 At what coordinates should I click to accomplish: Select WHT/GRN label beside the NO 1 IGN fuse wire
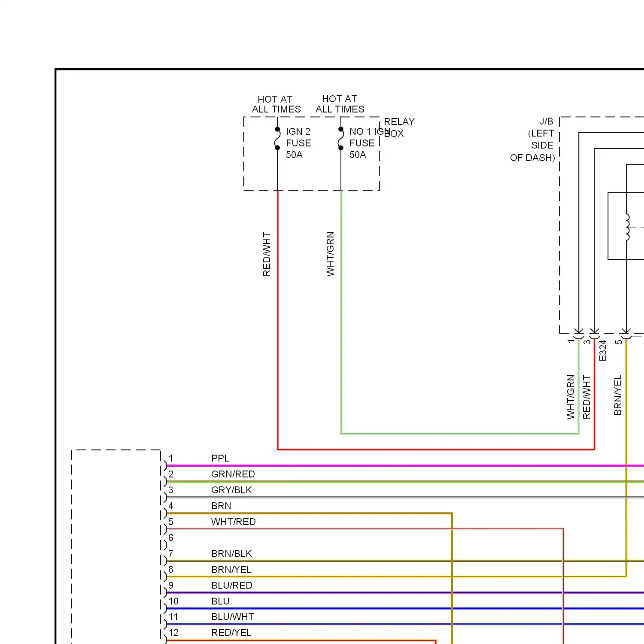tap(330, 254)
